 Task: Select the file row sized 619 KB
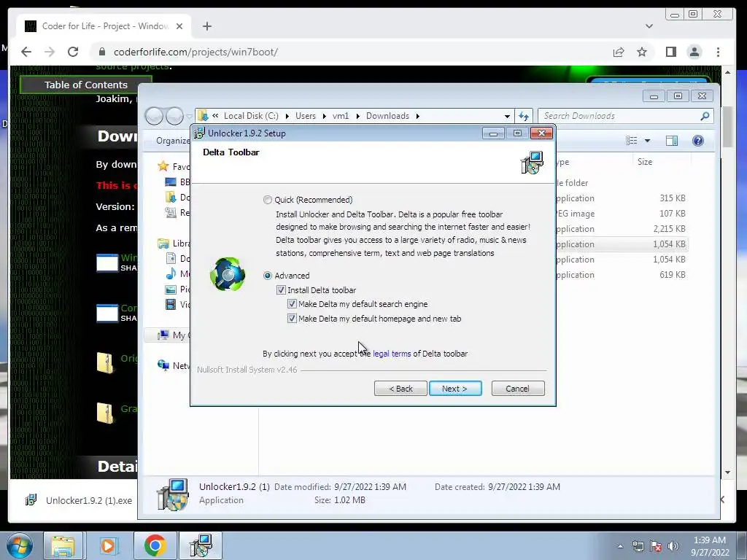tap(622, 275)
